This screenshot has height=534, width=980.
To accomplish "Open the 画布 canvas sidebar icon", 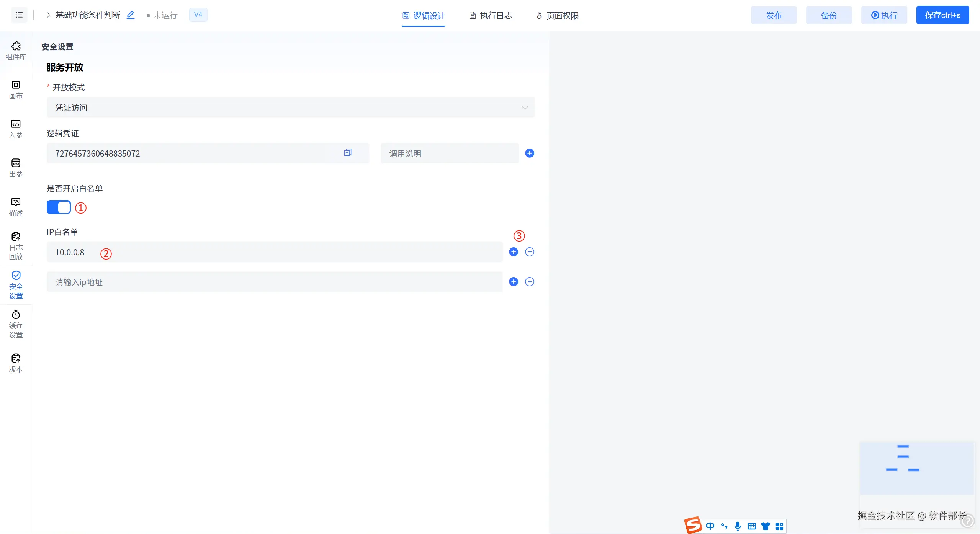I will (x=16, y=90).
